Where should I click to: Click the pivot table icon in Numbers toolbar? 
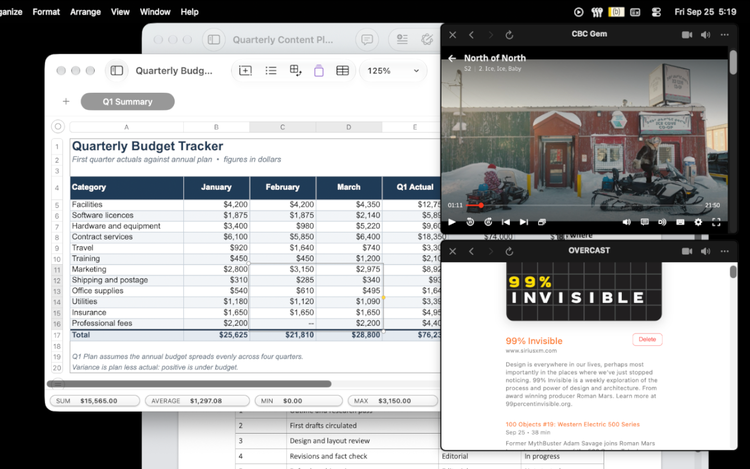(x=295, y=71)
